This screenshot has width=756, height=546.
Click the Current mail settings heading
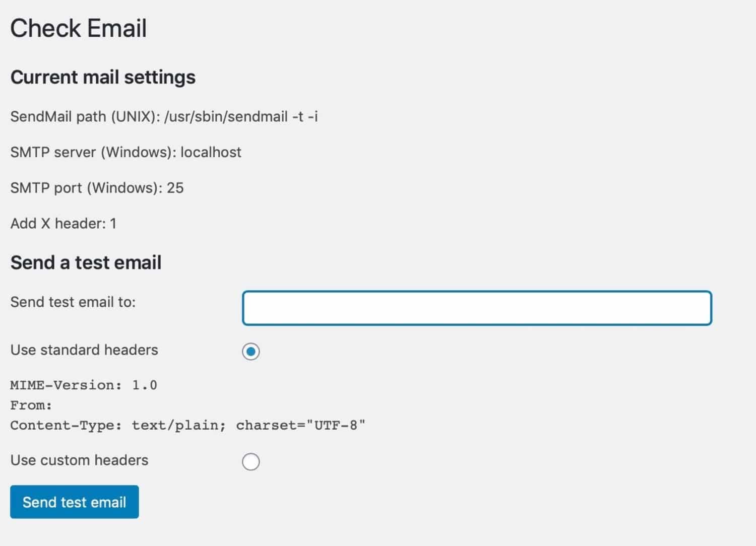click(103, 77)
